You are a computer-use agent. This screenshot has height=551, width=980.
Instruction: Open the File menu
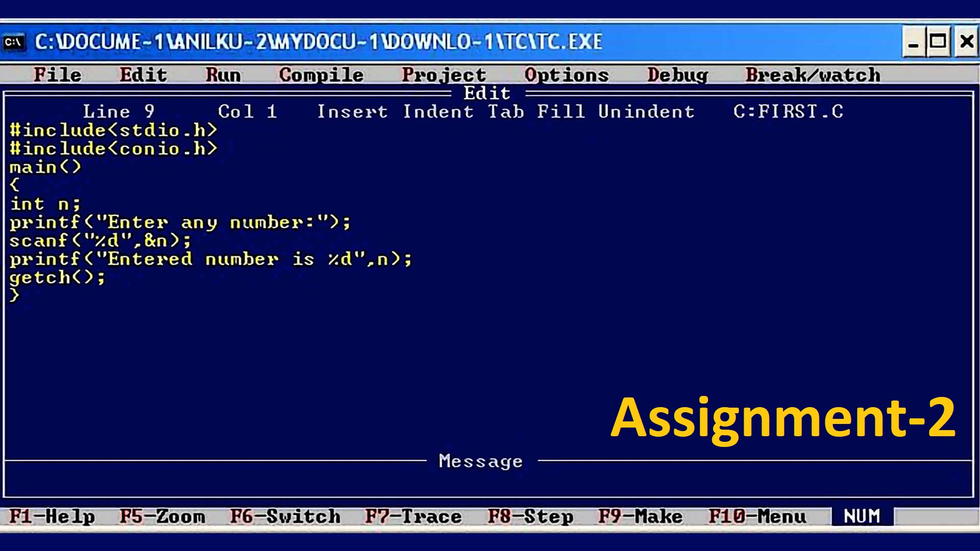coord(58,74)
